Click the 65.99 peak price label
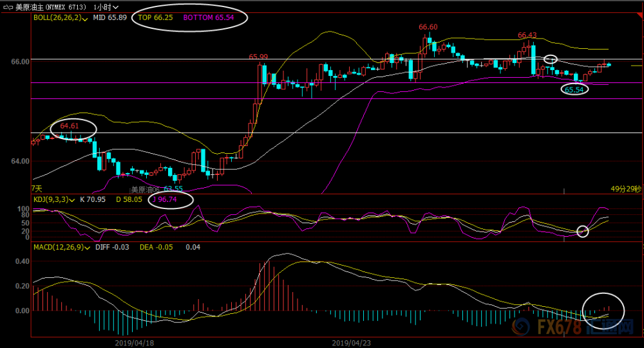This screenshot has height=348, width=644. pos(258,57)
